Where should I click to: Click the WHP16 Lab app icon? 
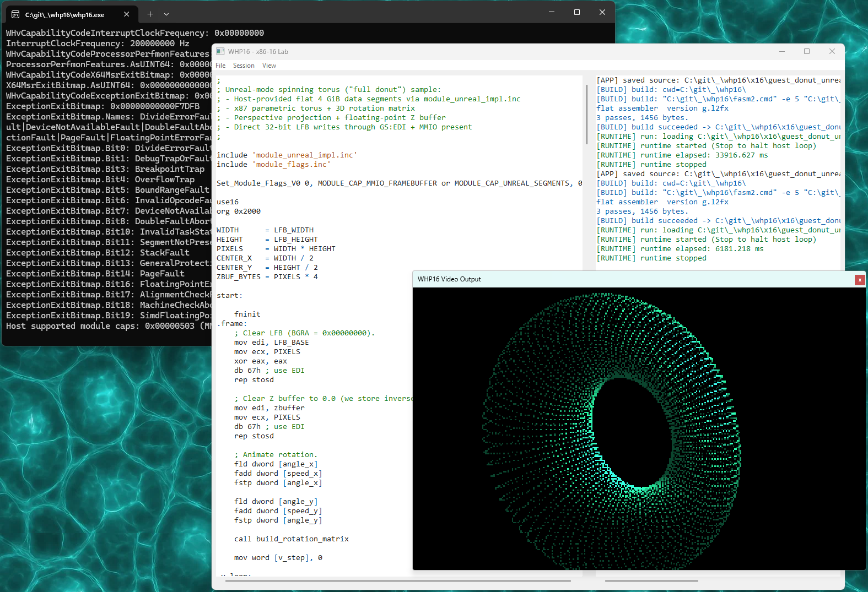pyautogui.click(x=220, y=51)
